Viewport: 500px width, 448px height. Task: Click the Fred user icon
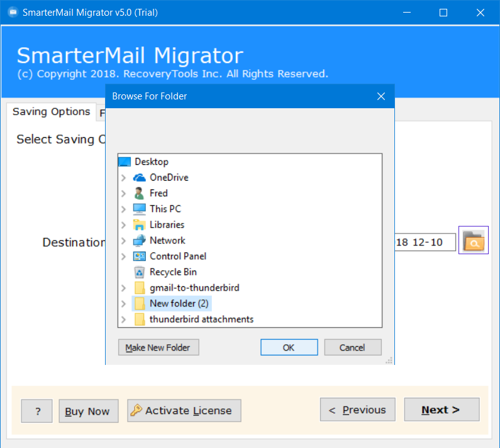click(x=139, y=193)
